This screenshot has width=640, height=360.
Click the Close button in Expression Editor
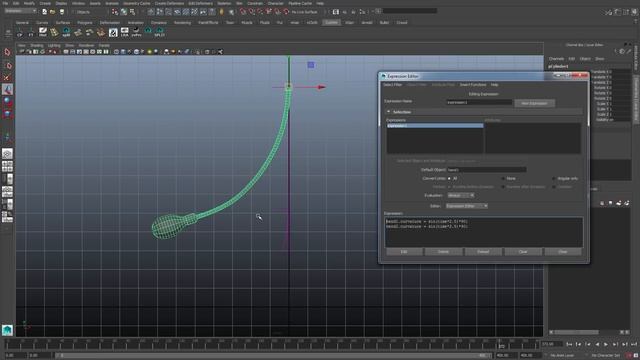562,252
